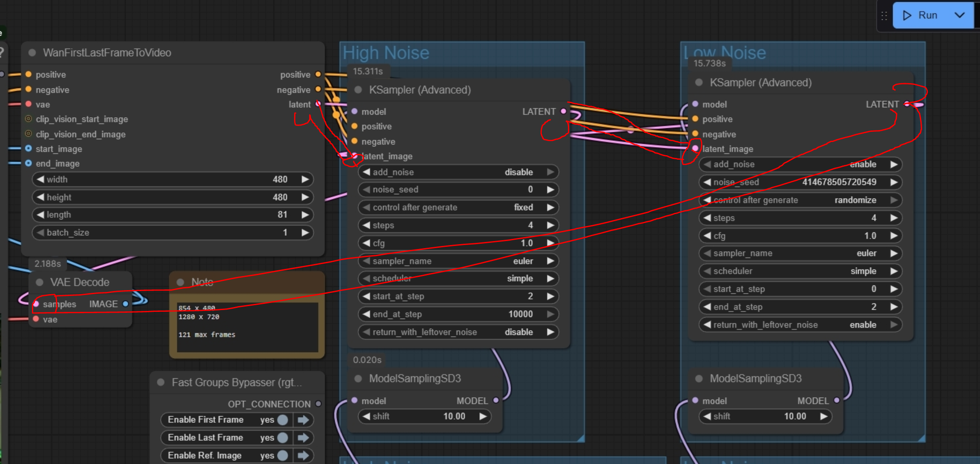
Task: Click WanFirstLastFrameToVideo start_image input socket
Action: tap(28, 149)
